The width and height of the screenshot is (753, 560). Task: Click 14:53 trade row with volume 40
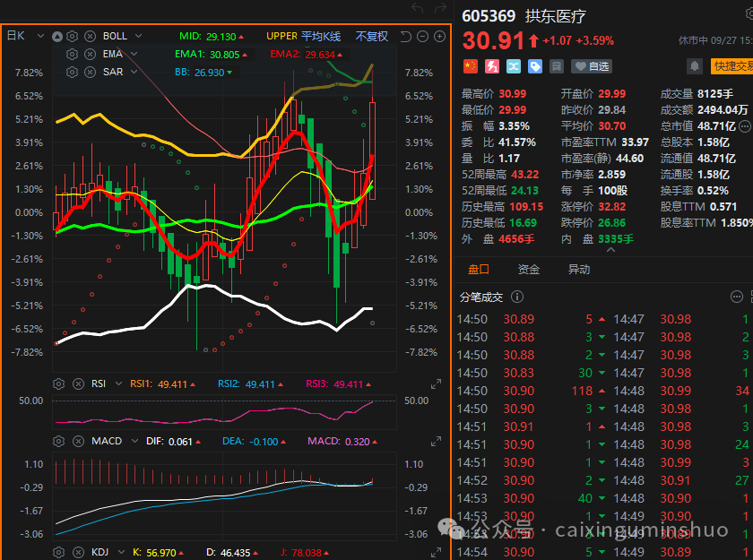(x=531, y=498)
